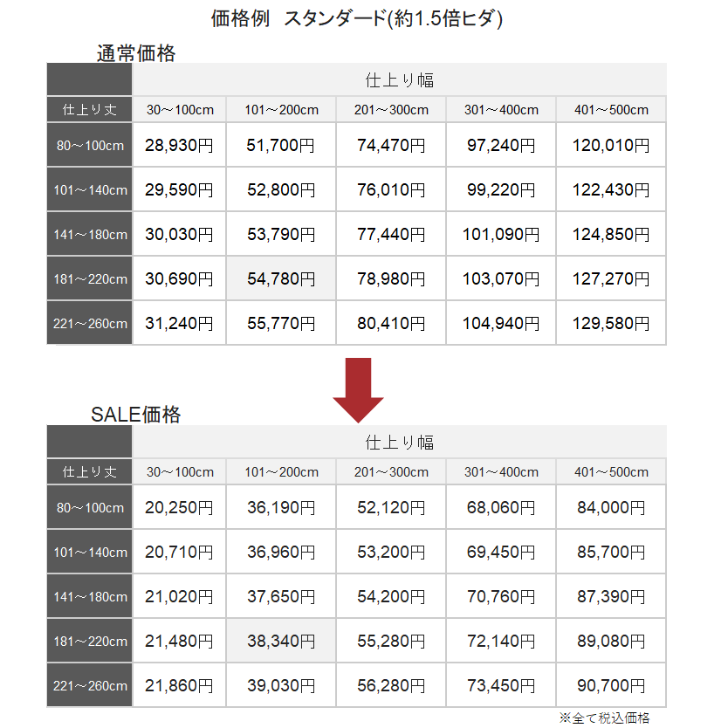
Task: Select the 120,010円 regular price cell
Action: 611,145
